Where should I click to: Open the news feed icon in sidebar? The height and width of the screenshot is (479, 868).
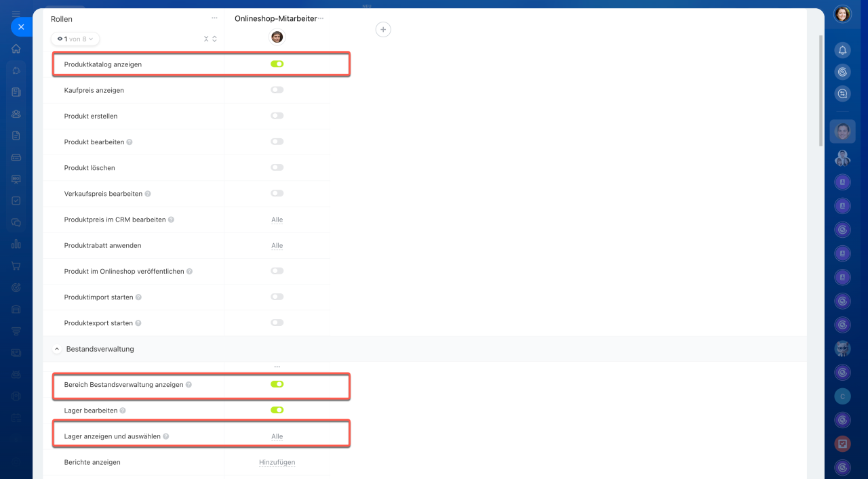(16, 92)
